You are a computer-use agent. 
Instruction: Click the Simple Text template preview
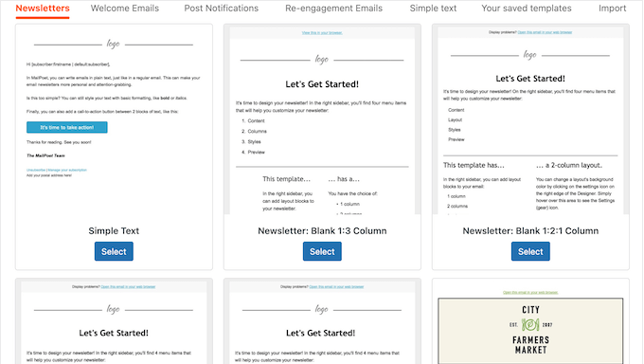(114, 120)
